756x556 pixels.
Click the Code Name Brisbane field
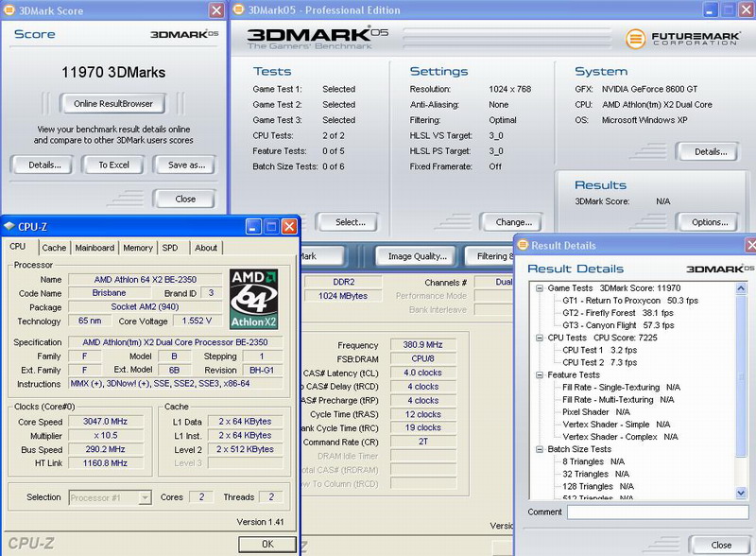[x=109, y=293]
